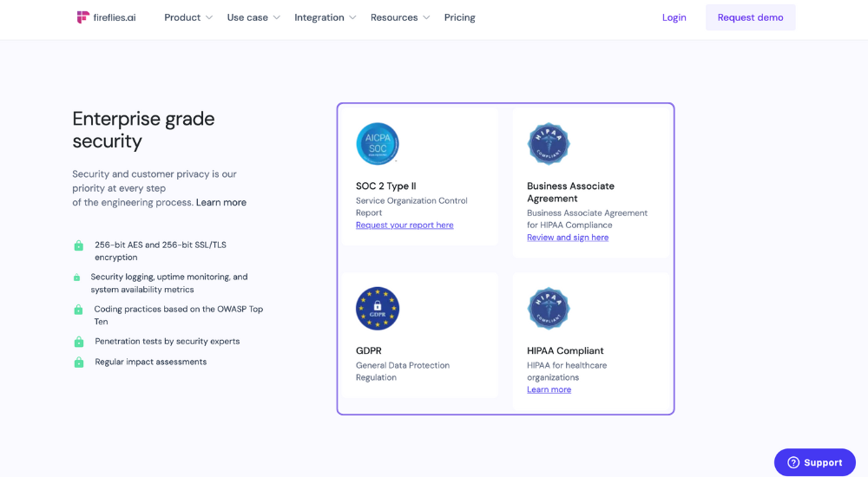This screenshot has width=868, height=477.
Task: Click the Business Associate Agreement title
Action: click(x=571, y=192)
